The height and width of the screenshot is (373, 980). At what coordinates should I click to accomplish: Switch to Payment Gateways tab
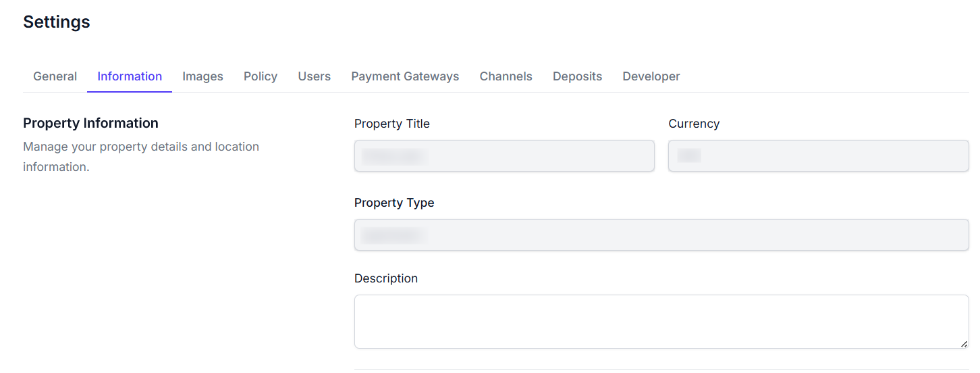[x=405, y=76]
